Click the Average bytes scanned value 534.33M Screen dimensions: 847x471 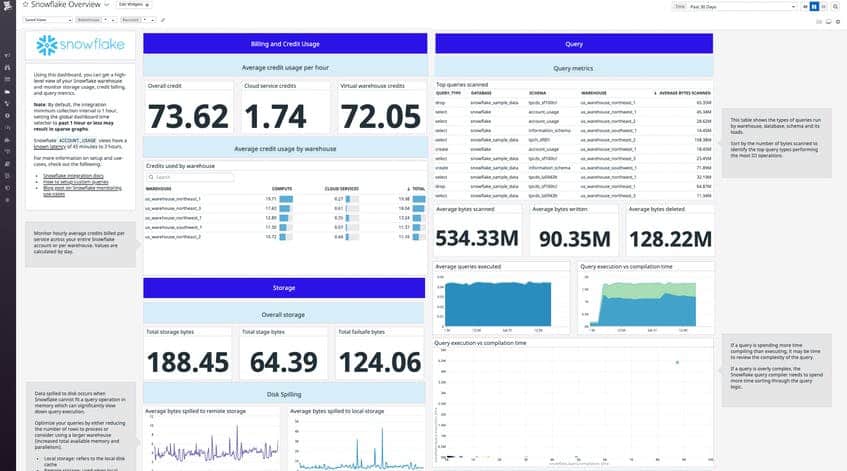[477, 238]
